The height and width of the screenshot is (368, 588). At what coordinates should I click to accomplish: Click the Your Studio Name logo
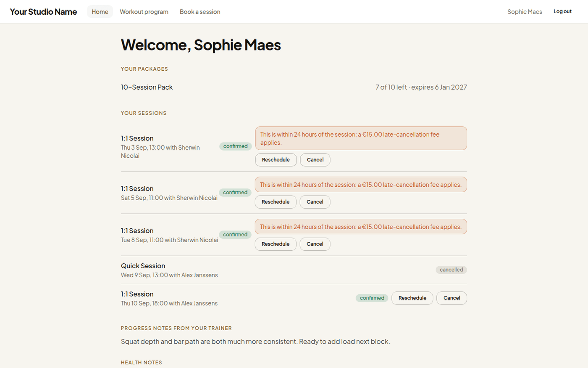click(43, 12)
